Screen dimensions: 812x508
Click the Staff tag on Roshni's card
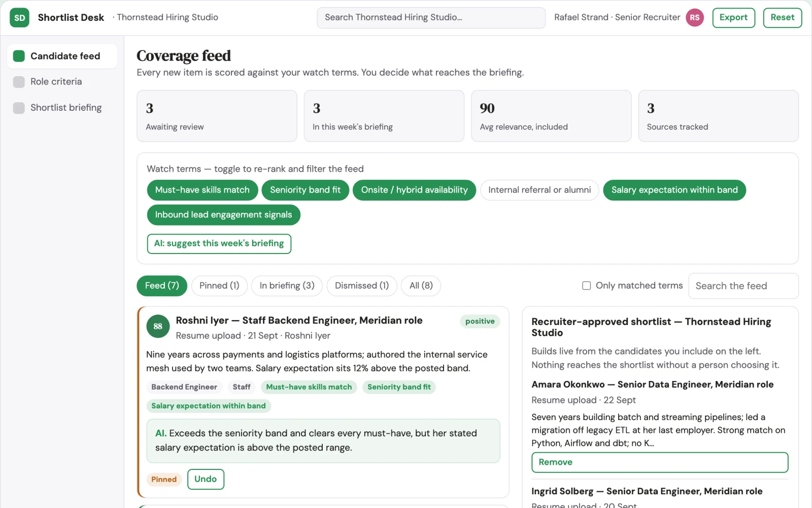(242, 387)
